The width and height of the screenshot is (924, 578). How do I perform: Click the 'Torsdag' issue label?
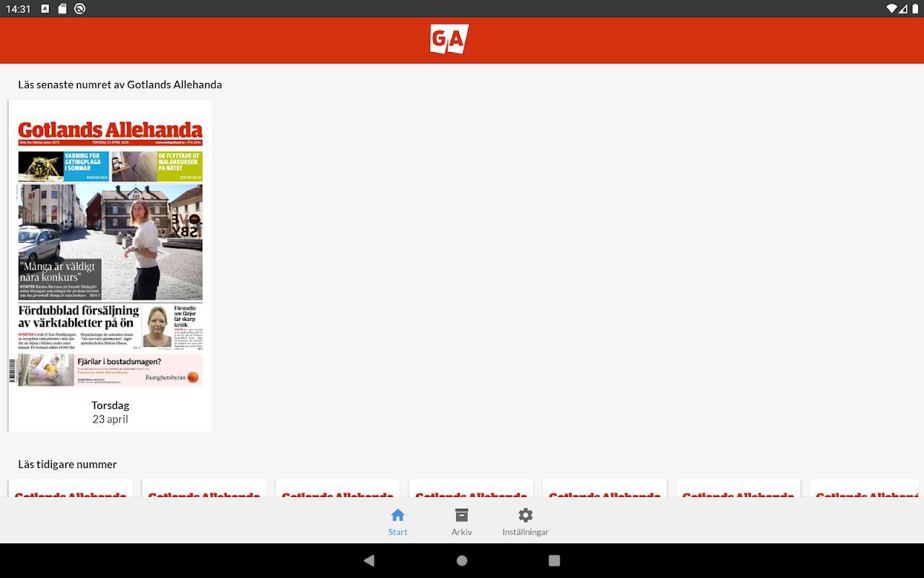coord(110,405)
